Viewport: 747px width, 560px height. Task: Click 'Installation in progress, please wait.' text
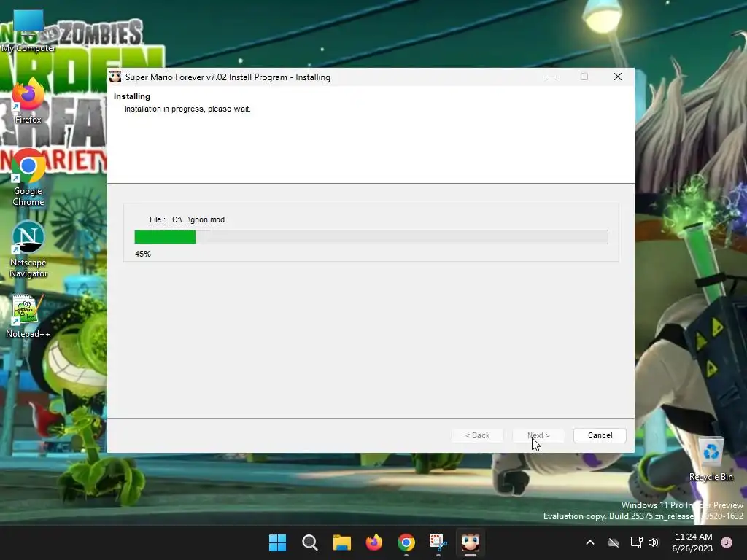(187, 109)
